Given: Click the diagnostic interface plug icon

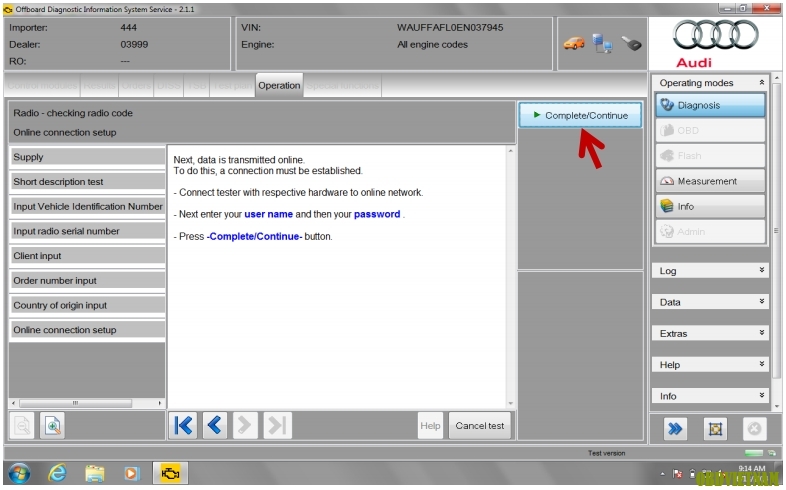Looking at the screenshot, I should pos(632,44).
